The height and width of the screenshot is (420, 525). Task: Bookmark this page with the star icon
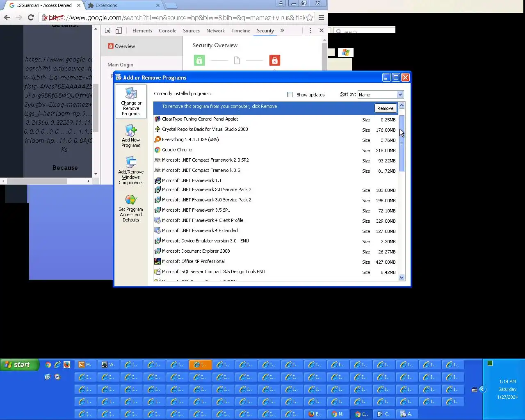[x=309, y=18]
